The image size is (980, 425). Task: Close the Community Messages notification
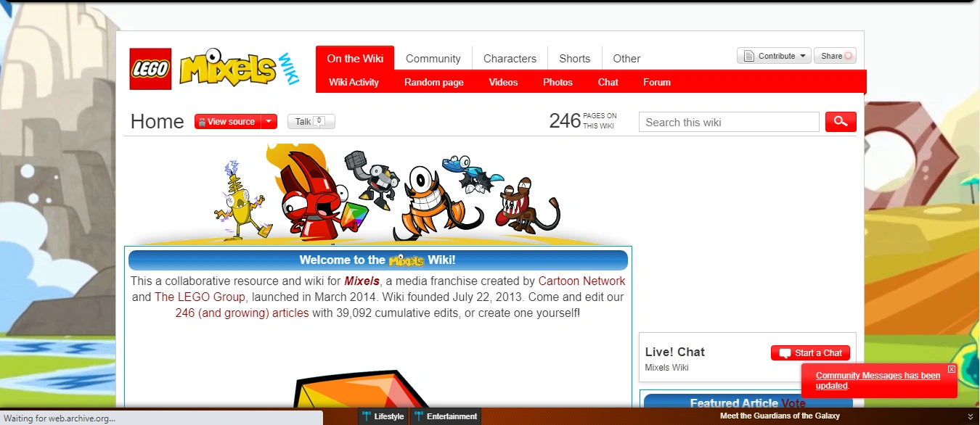pyautogui.click(x=952, y=369)
